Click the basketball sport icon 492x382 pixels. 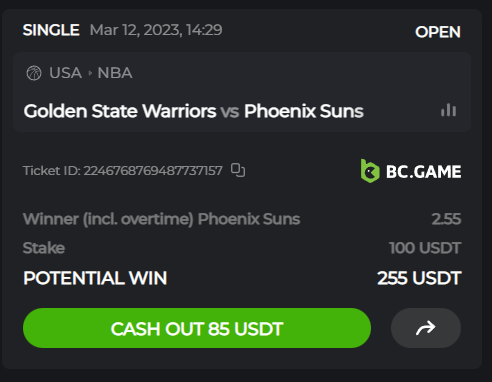34,73
